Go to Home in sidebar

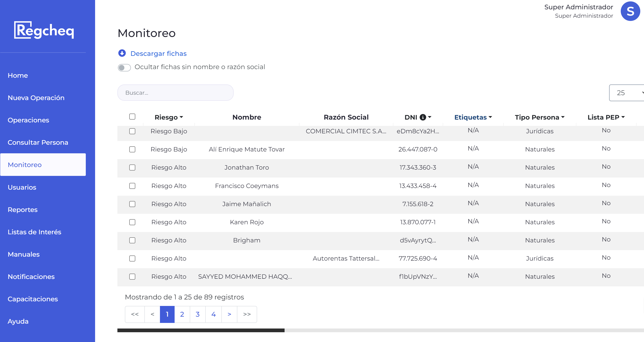point(18,75)
